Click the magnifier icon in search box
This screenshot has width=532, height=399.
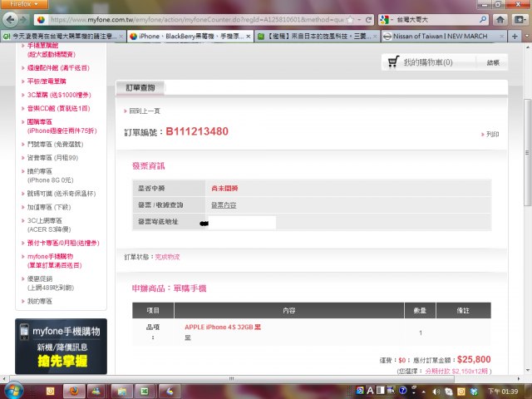point(482,20)
